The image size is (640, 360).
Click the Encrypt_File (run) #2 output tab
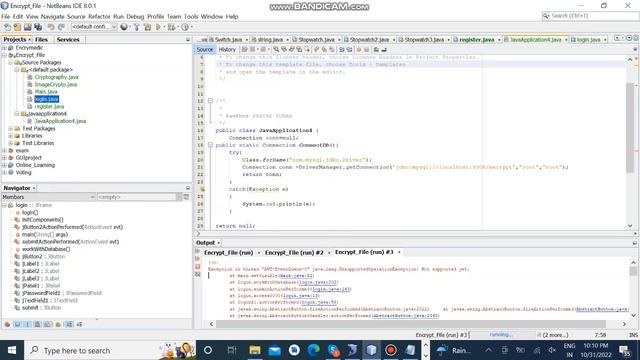coord(294,253)
